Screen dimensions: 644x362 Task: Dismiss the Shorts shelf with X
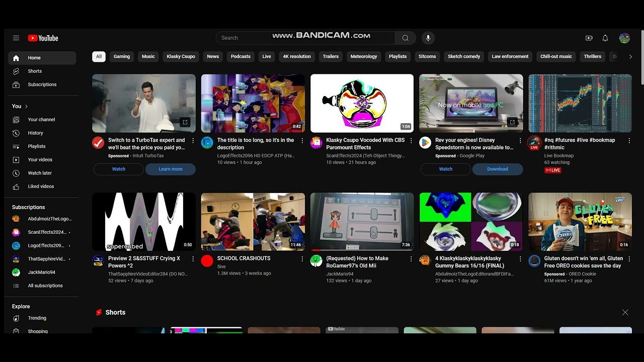(625, 312)
